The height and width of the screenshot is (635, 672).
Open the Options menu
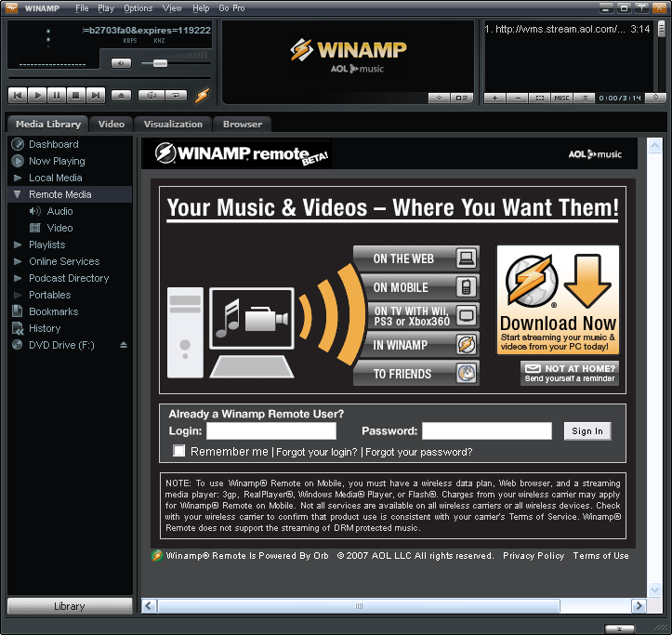[x=138, y=8]
